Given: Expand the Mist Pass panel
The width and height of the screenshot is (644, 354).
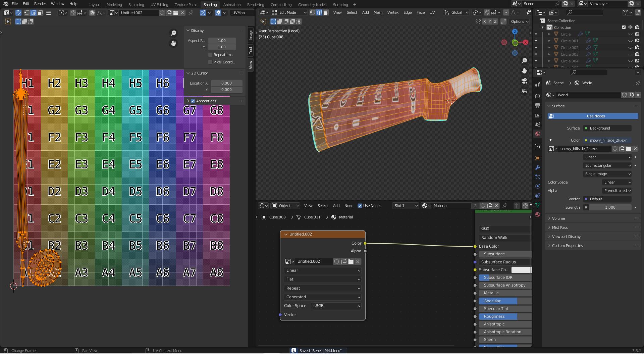Looking at the screenshot, I should pos(593,227).
